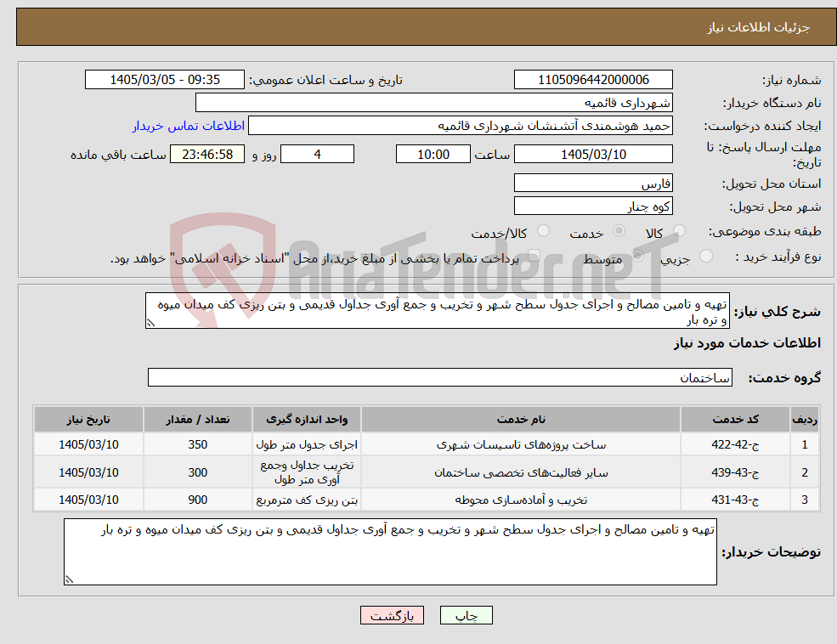Select the کالا radio button
837x644 pixels.
pyautogui.click(x=679, y=231)
